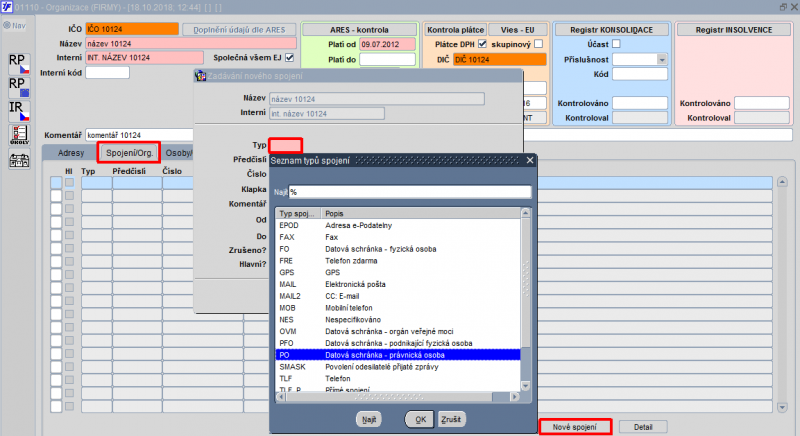Open the Úkoly checklist icon

[19, 135]
